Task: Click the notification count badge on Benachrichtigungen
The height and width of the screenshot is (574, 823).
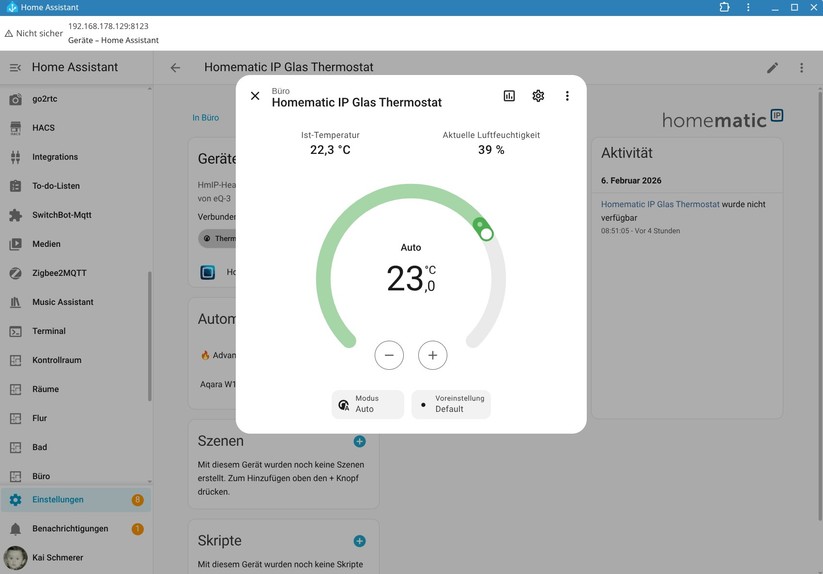Action: 138,528
